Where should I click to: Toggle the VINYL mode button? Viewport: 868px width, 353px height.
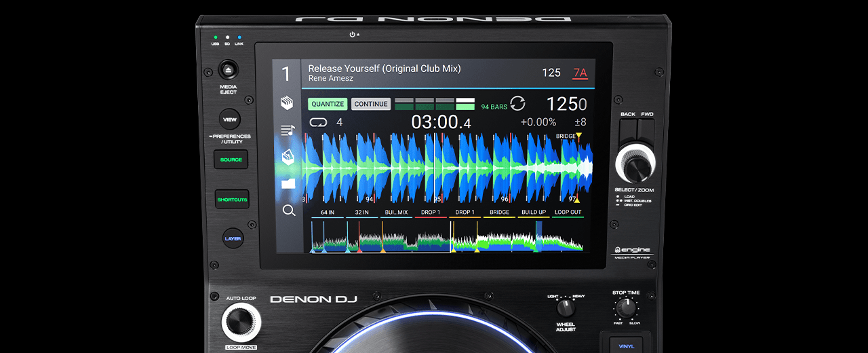click(x=627, y=345)
